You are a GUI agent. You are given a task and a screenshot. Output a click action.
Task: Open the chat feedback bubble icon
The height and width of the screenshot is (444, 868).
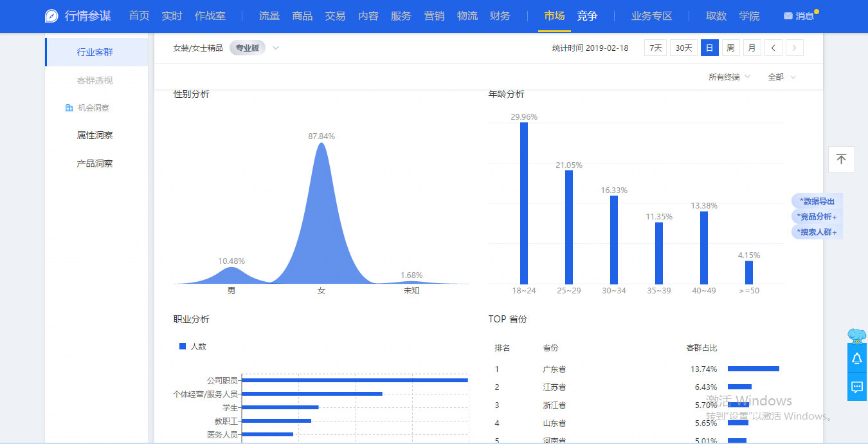(x=856, y=387)
